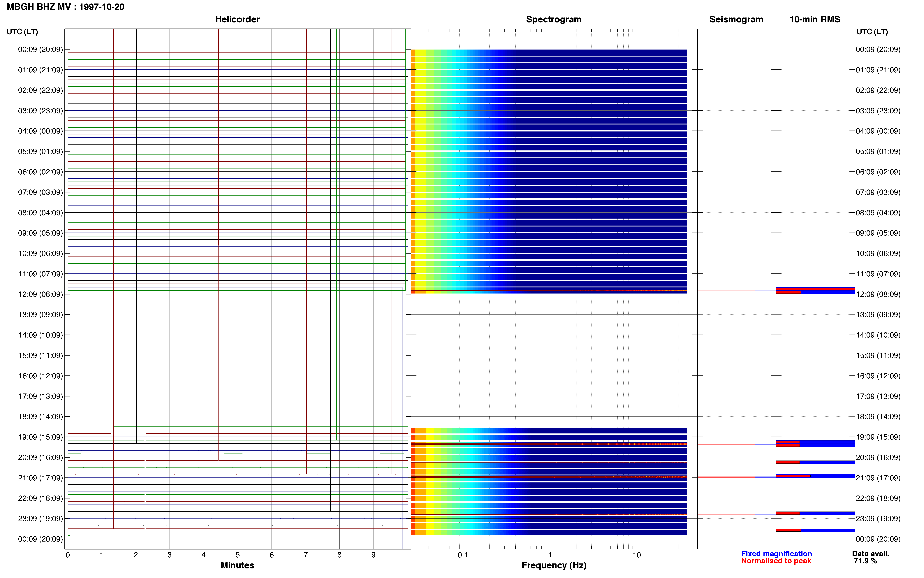Click left-axis time label 15:09 (11:09)
The width and height of the screenshot is (924, 578).
(41, 356)
